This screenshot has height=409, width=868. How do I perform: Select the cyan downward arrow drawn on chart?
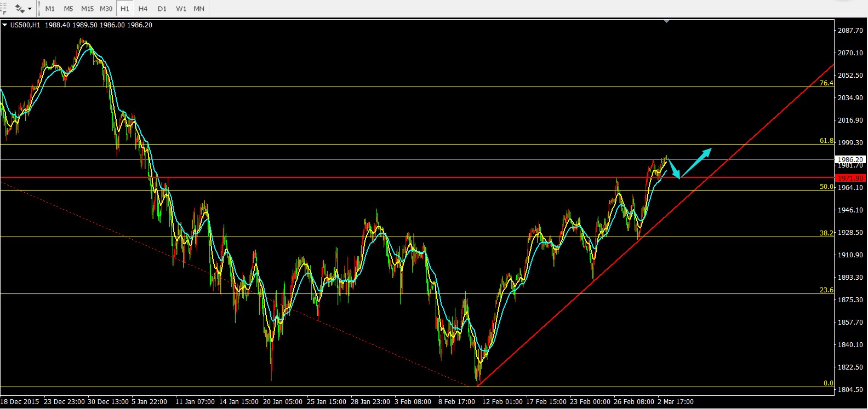tap(674, 168)
